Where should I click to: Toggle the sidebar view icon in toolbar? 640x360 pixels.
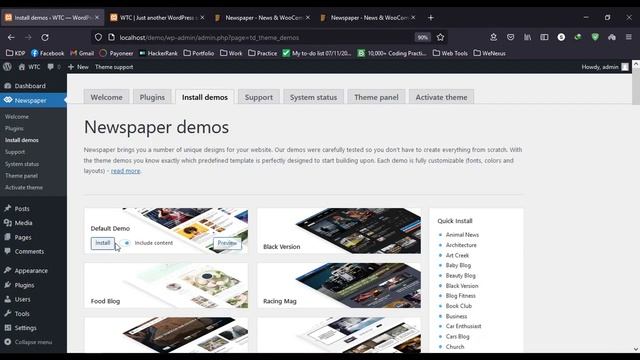pyautogui.click(x=544, y=37)
